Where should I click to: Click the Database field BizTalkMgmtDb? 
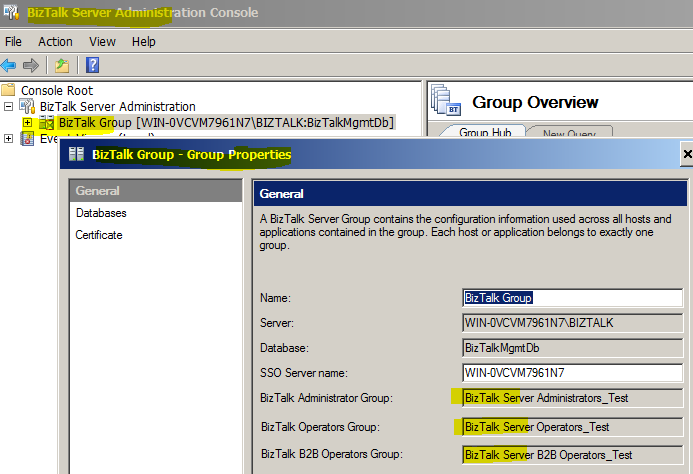tap(572, 348)
